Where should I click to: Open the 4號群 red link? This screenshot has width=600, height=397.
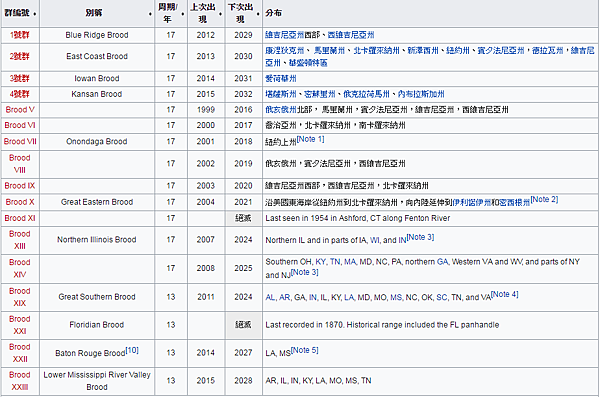[20, 94]
